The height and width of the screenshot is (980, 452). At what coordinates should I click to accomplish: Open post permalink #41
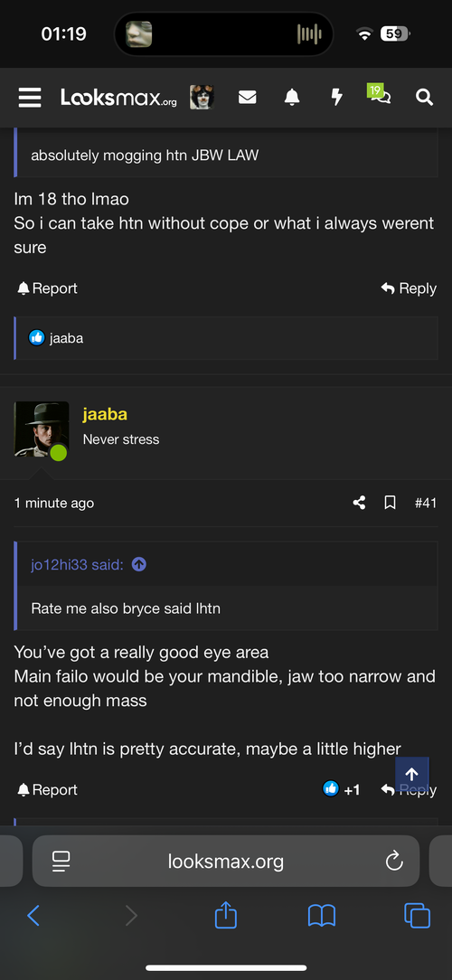tap(426, 503)
